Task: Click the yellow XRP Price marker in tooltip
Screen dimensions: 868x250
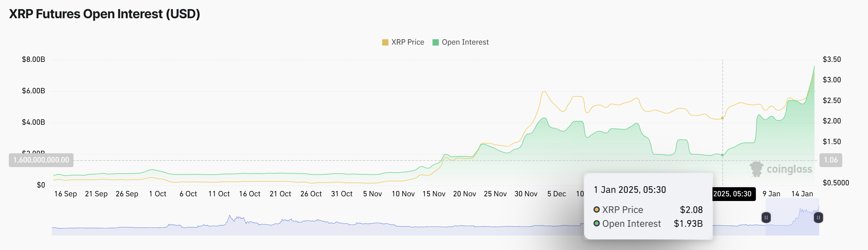Action: [x=597, y=209]
